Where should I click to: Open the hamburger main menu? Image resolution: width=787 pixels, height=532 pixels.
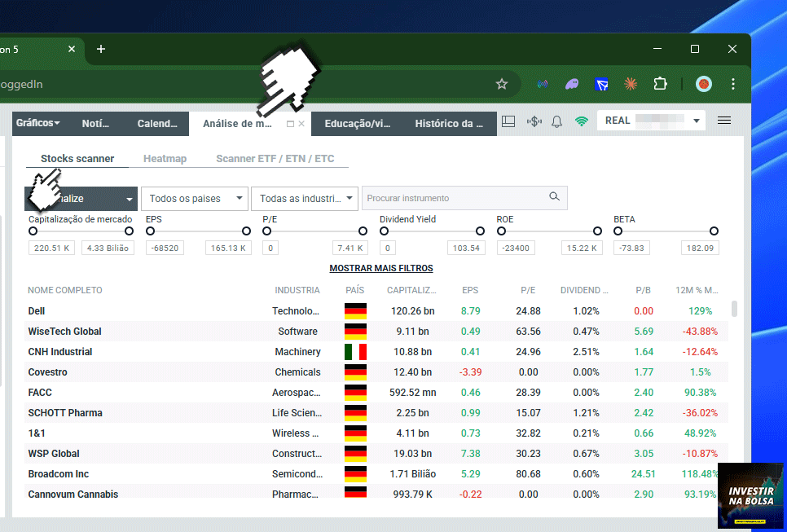723,121
